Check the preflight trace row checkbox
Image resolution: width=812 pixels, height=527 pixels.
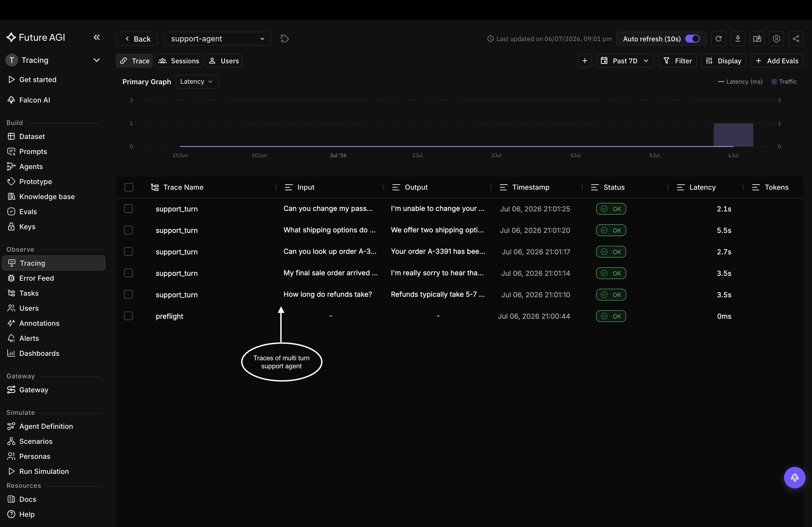tap(128, 316)
